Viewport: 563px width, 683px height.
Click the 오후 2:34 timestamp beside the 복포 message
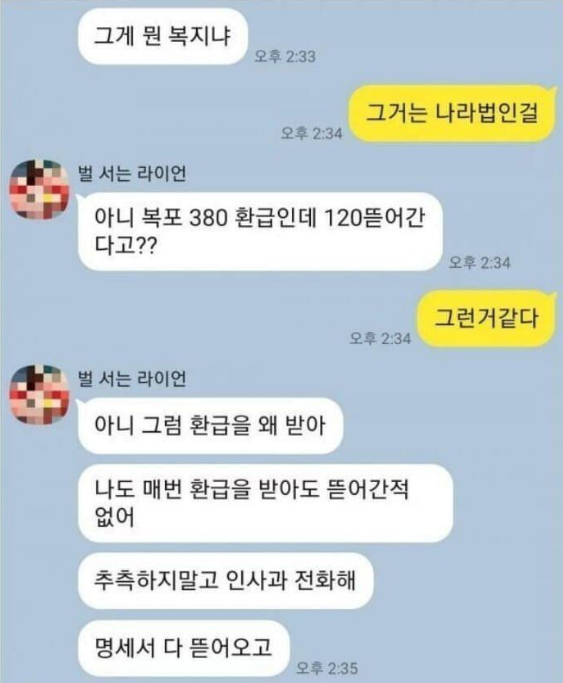coord(479,263)
